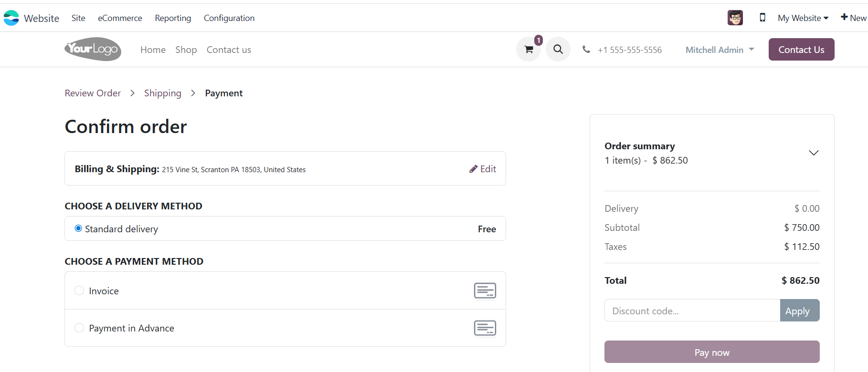
Task: Select the Standard delivery radio button
Action: point(78,228)
